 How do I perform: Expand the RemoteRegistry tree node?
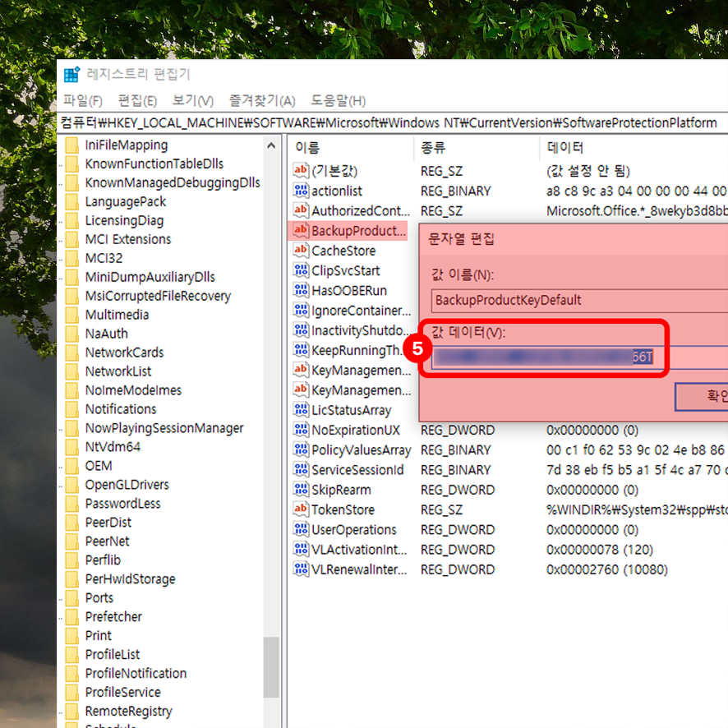pos(60,712)
